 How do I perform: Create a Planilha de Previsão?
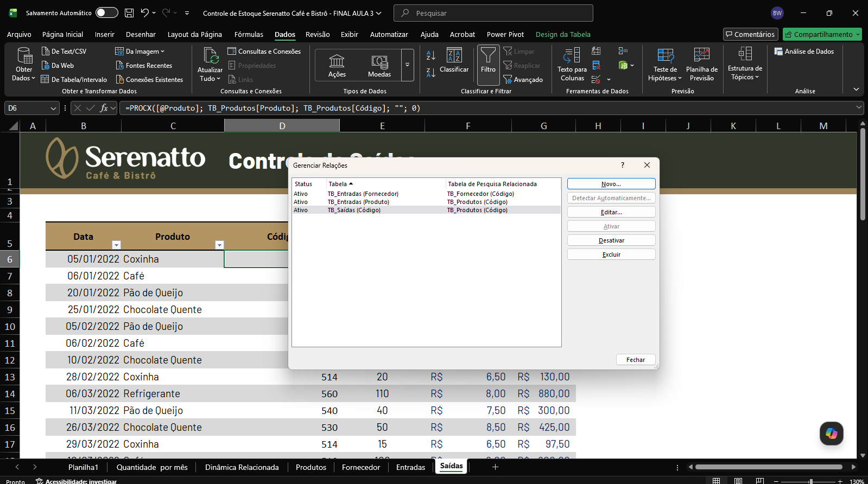[702, 65]
